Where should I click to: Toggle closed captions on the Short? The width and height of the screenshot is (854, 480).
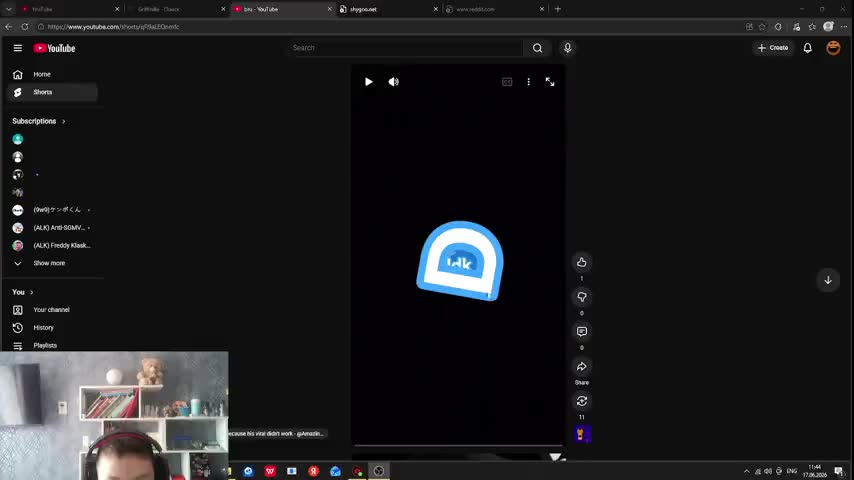(507, 82)
